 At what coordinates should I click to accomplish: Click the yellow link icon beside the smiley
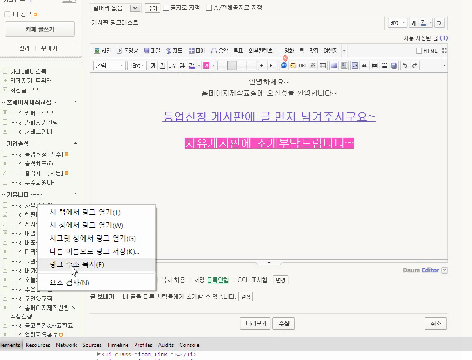tap(293, 65)
